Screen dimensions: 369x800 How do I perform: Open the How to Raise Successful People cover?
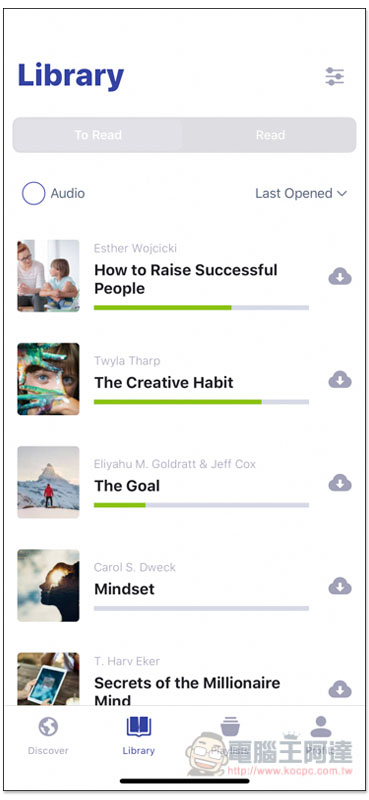pyautogui.click(x=48, y=276)
